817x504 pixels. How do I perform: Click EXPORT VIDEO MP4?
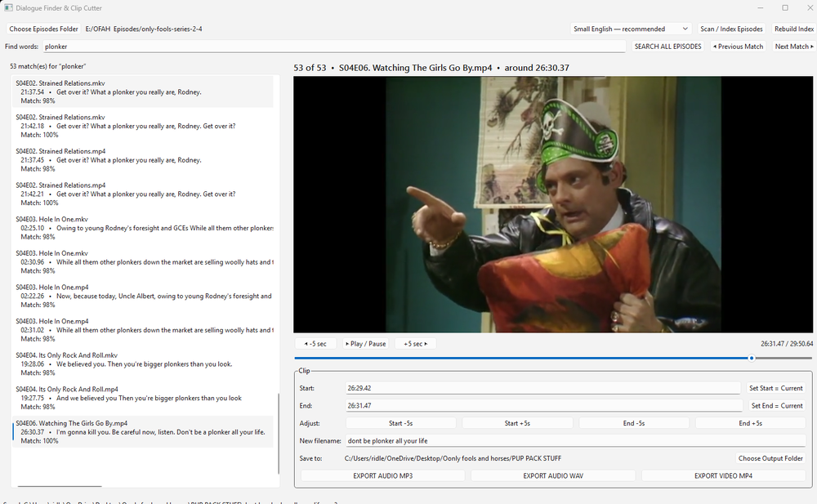[723, 475]
